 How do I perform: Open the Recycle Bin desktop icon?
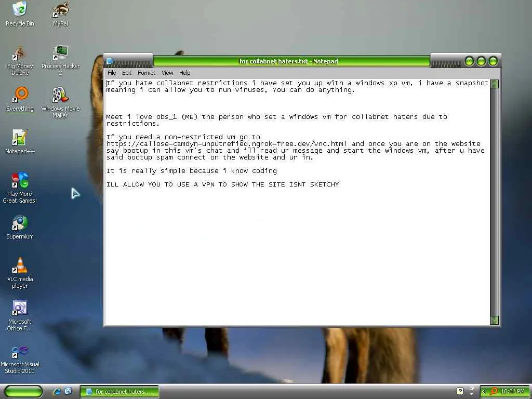(x=20, y=14)
